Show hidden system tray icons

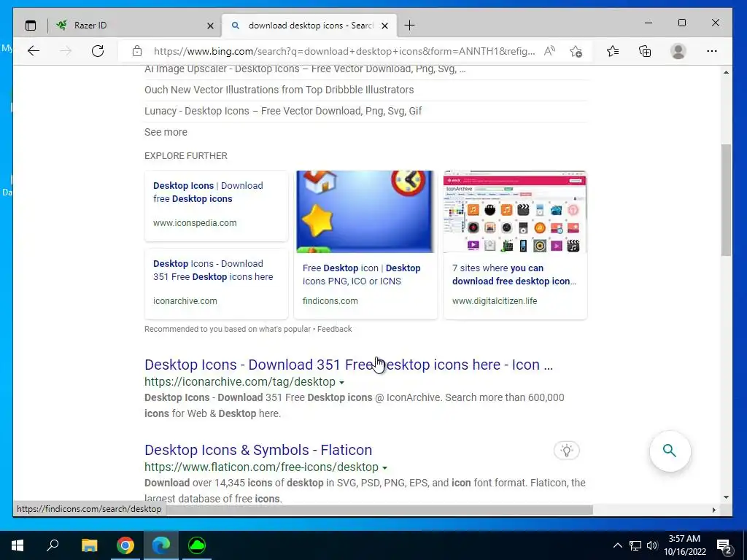coord(617,545)
